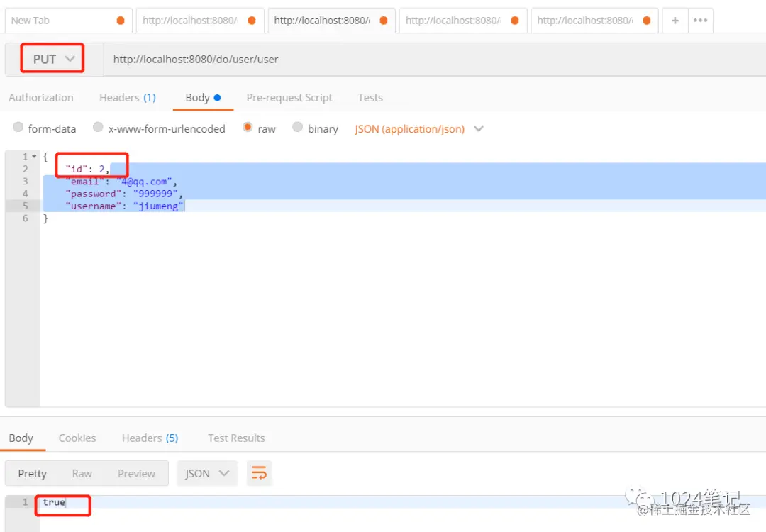Viewport: 766px width, 532px height.
Task: Click the closing brace on line 6
Action: coord(45,218)
